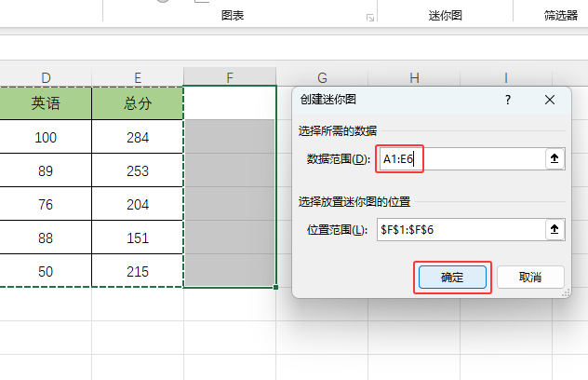
Task: Click the 筛选器 ribbon group label
Action: coord(561,16)
